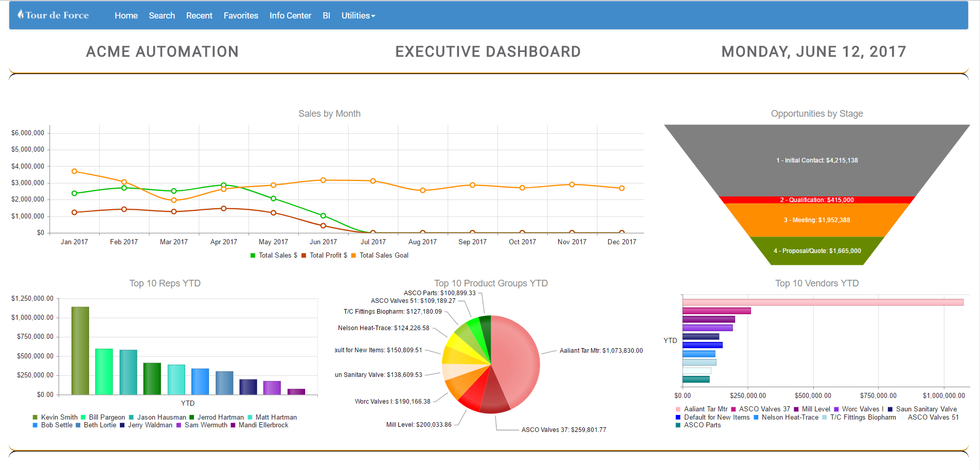Expand the Utilities dropdown menu
This screenshot has height=470, width=980.
click(x=358, y=15)
